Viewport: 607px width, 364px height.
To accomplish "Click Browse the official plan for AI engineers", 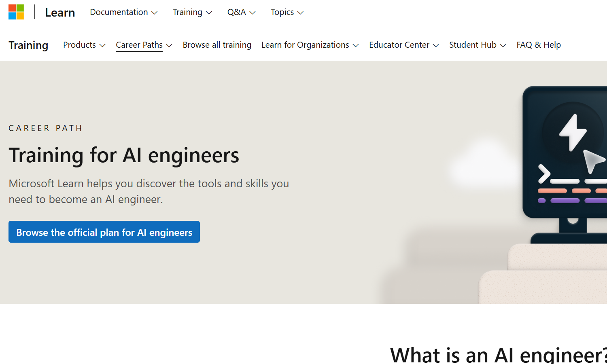I will point(104,232).
